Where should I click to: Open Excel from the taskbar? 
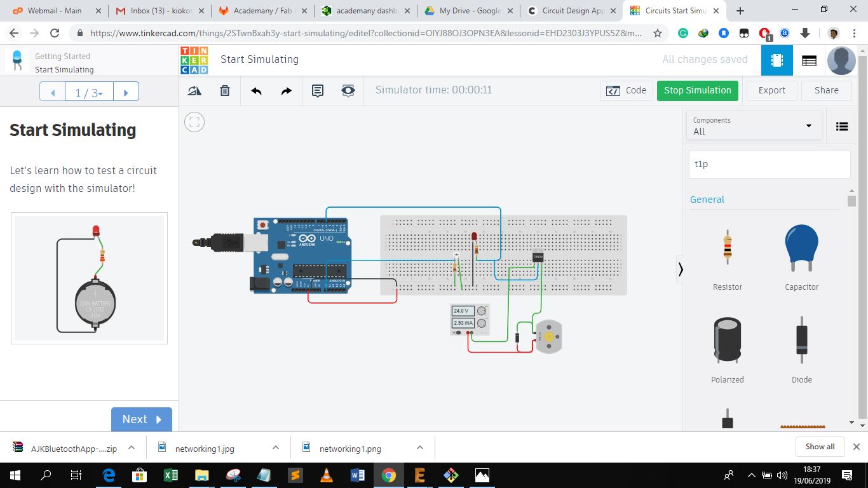(x=171, y=475)
